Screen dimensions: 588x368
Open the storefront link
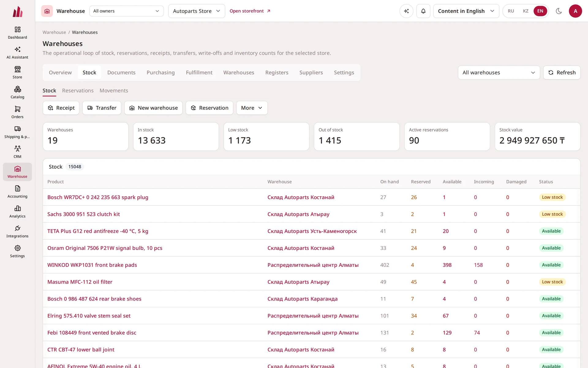tap(250, 11)
